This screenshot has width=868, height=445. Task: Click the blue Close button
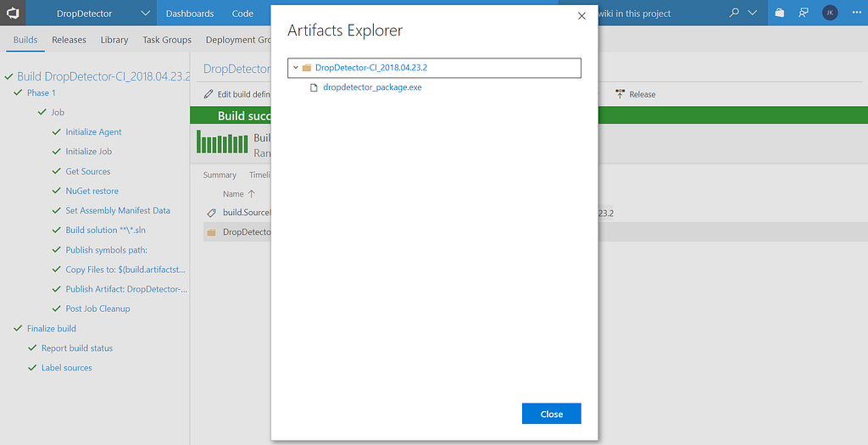point(551,414)
